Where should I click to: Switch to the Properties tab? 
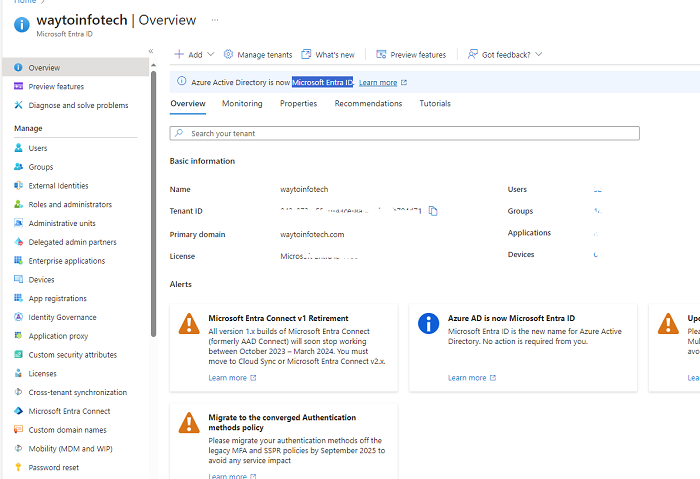[x=298, y=104]
